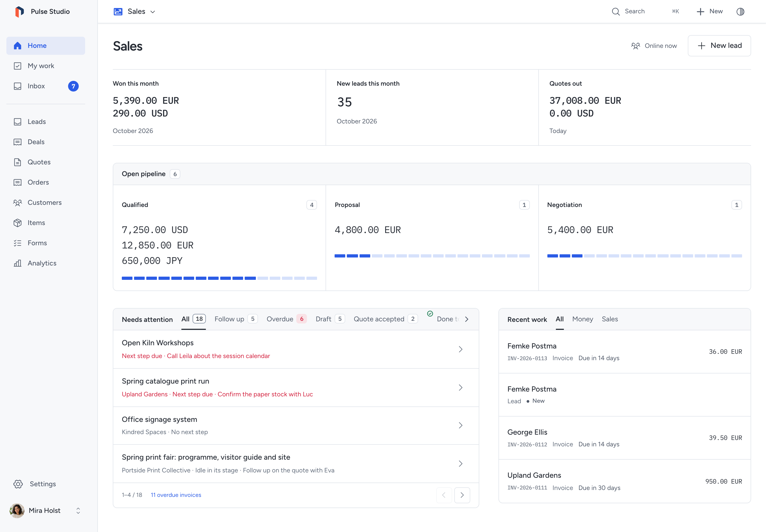Open the Orders sidebar icon

pyautogui.click(x=18, y=182)
